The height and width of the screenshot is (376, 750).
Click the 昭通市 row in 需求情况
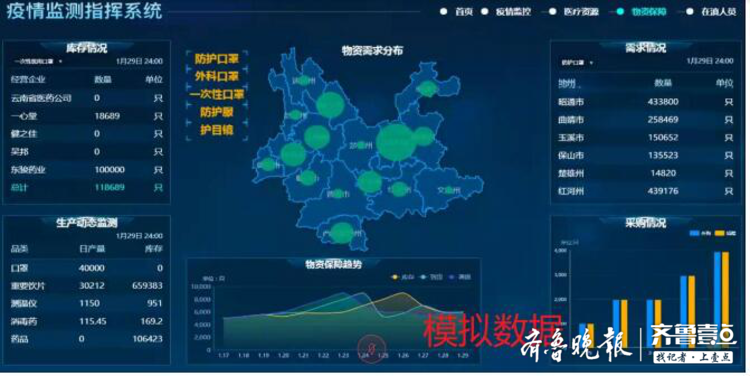pyautogui.click(x=645, y=102)
